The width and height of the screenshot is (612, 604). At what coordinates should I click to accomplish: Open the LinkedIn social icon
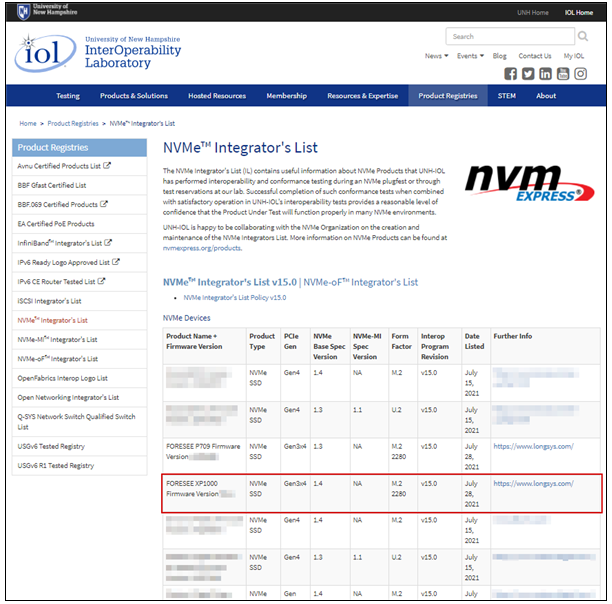545,73
